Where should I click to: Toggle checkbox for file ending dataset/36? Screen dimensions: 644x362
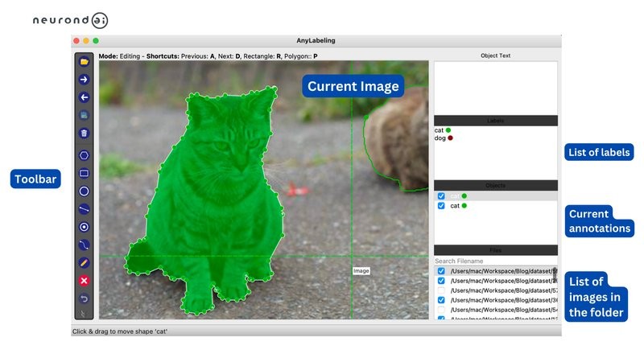[x=441, y=300]
